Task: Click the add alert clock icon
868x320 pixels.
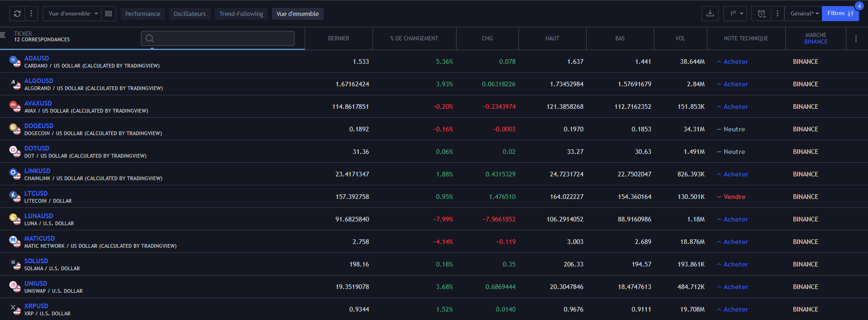Action: [761, 14]
